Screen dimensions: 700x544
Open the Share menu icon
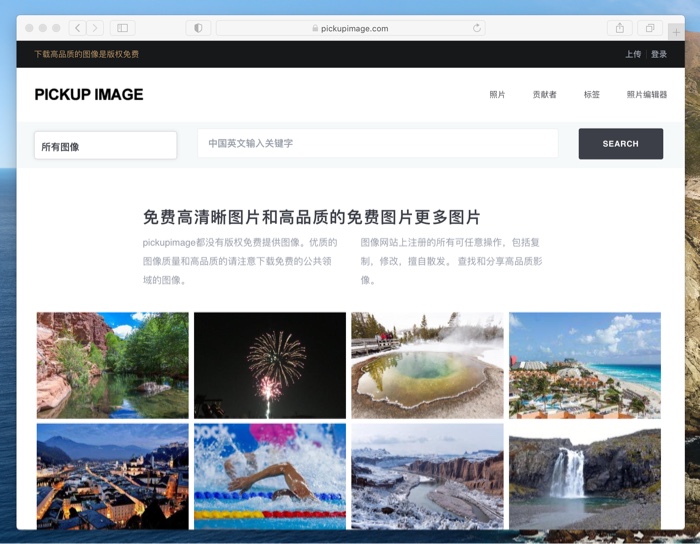click(620, 28)
